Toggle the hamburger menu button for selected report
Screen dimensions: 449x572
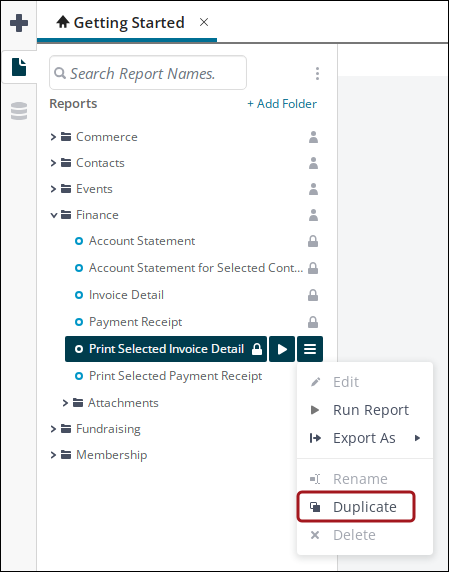310,349
